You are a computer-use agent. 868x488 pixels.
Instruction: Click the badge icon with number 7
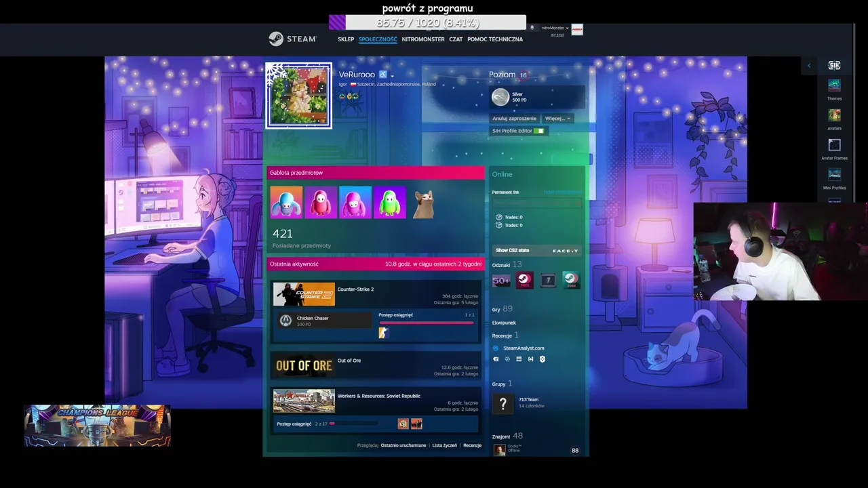[x=548, y=280]
